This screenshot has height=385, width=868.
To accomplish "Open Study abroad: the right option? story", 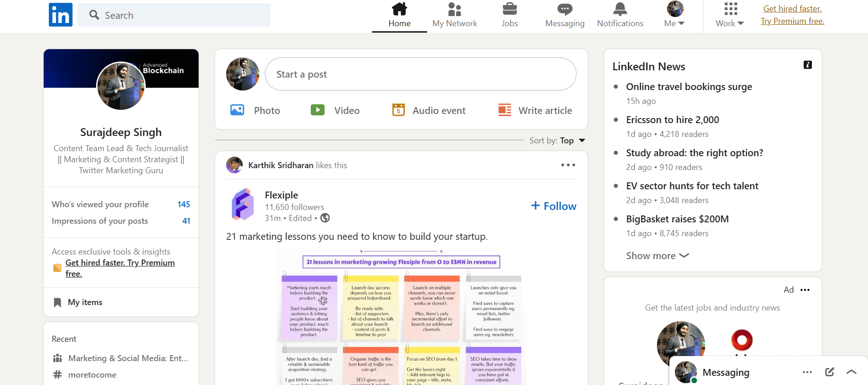I will click(695, 153).
